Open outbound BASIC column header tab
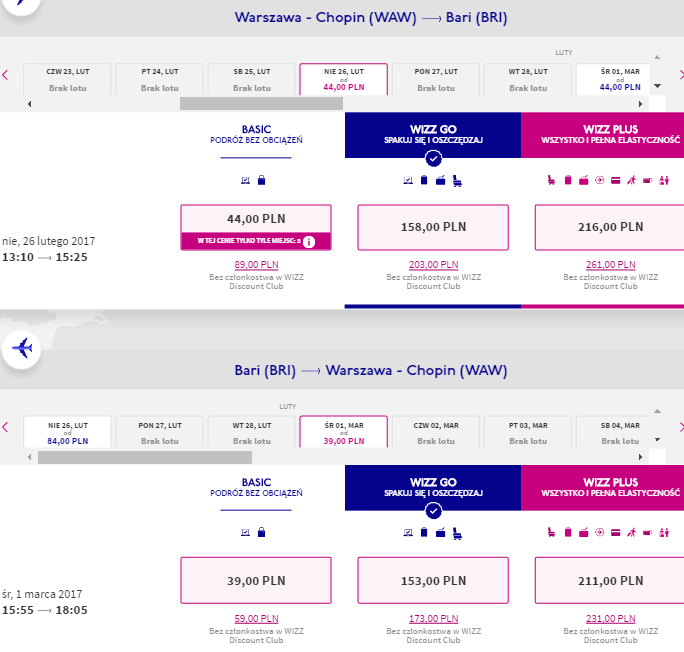This screenshot has height=652, width=684. [256, 135]
